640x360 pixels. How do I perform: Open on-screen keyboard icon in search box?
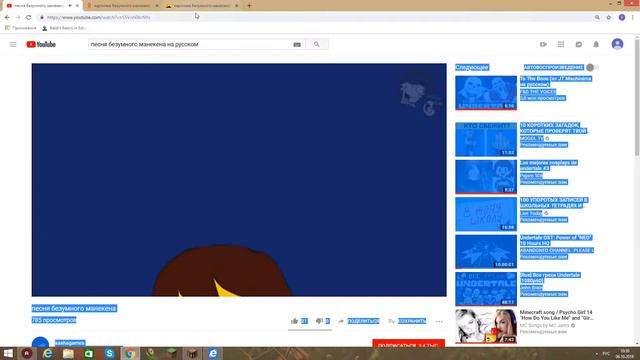pyautogui.click(x=297, y=44)
